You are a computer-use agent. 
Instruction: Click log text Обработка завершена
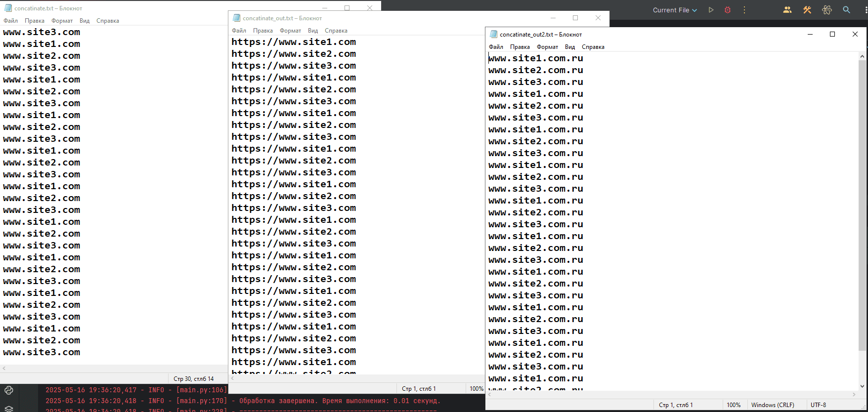coord(279,401)
